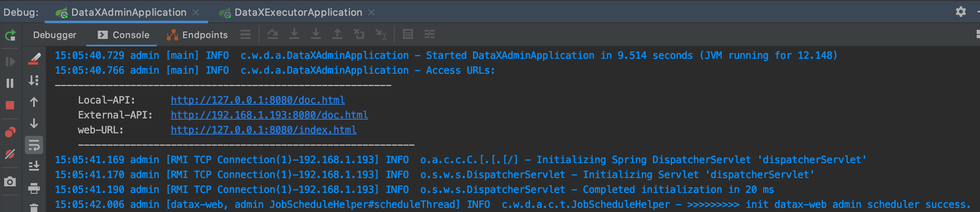Open View Breakpoints red circles icon
Image resolution: width=980 pixels, height=212 pixels.
click(10, 132)
